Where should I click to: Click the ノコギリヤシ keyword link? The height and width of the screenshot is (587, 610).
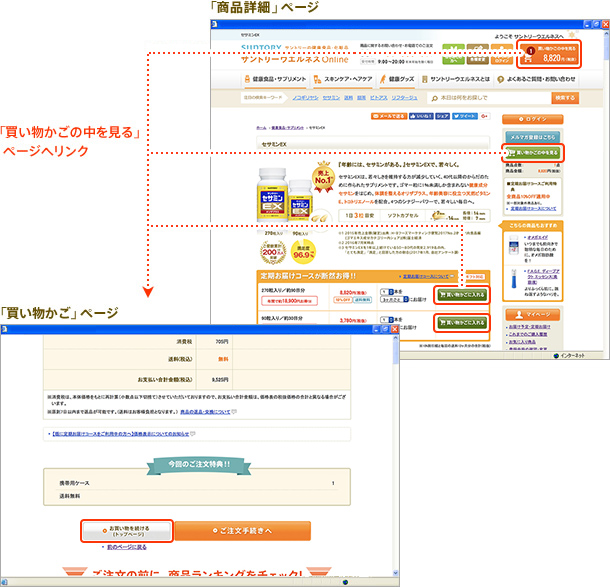(x=305, y=98)
